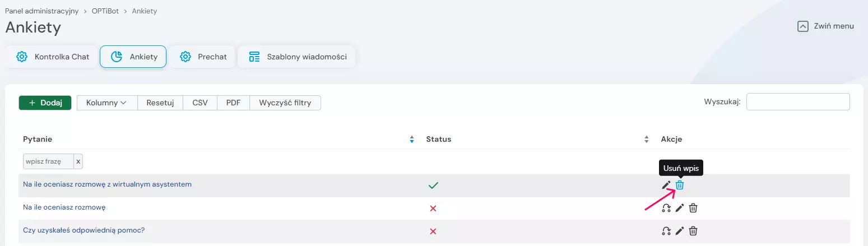The width and height of the screenshot is (868, 246).
Task: Edit the virtual assistant survey question
Action: pyautogui.click(x=666, y=185)
